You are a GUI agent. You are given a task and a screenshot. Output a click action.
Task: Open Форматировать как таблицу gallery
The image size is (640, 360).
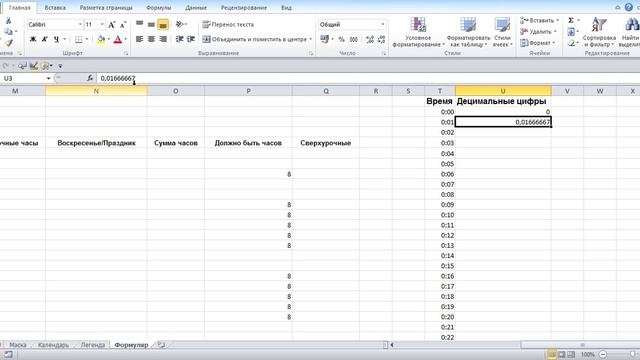(x=468, y=32)
